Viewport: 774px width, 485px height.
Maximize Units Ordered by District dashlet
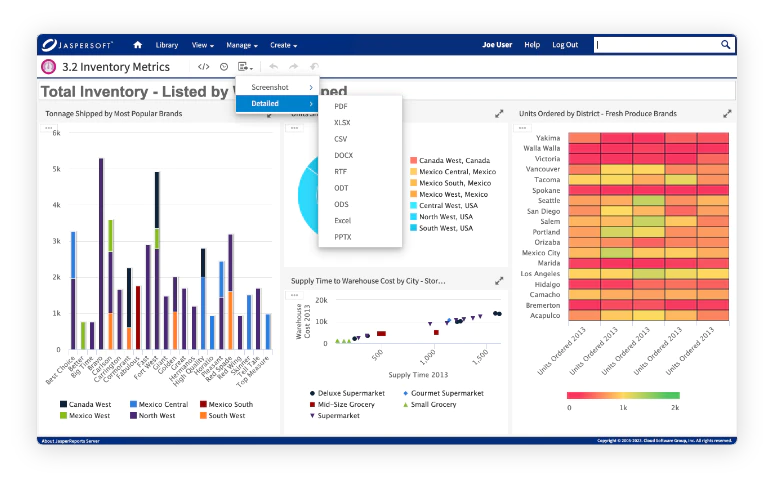727,113
